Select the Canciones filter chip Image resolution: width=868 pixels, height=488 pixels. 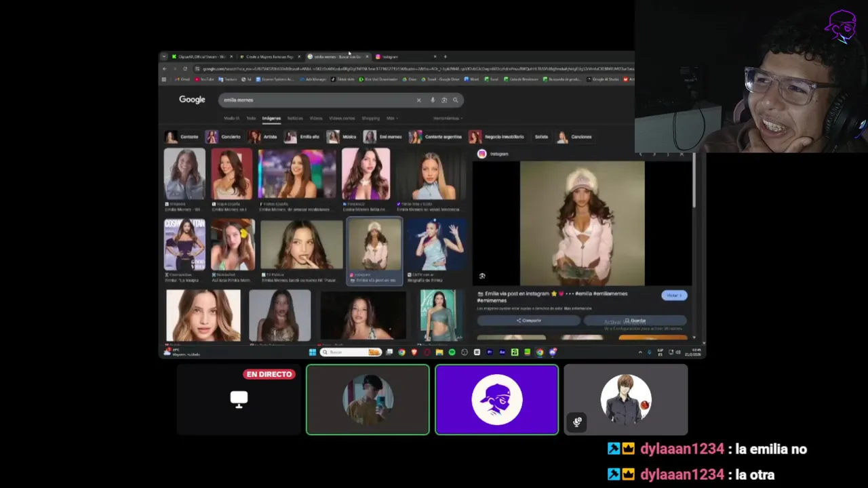(574, 137)
